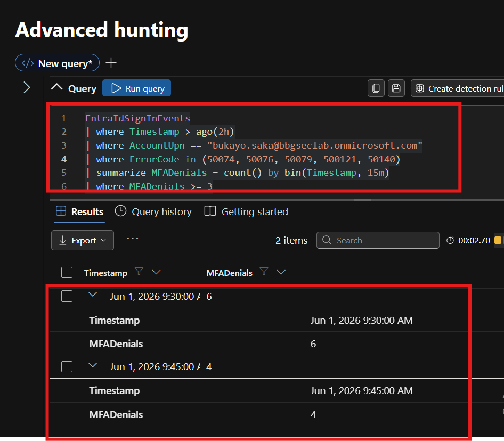Click the 00:02.70 query duration

click(x=474, y=240)
